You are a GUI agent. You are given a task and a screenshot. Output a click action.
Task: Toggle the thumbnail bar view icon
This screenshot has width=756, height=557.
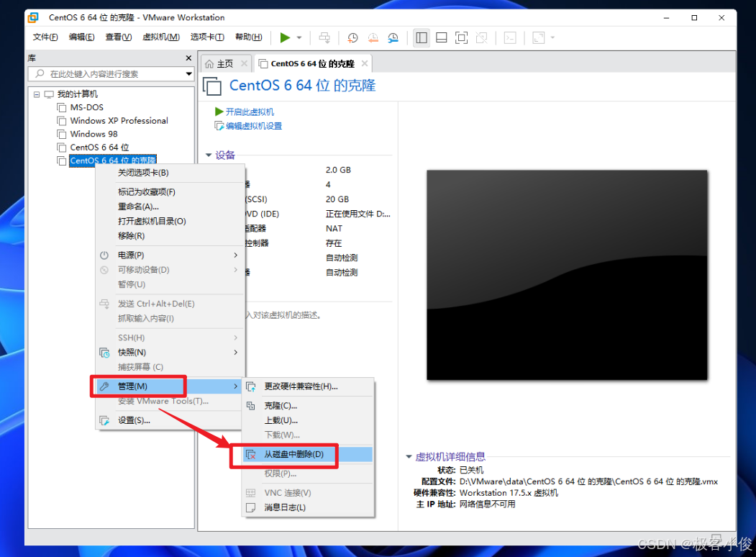click(x=441, y=37)
